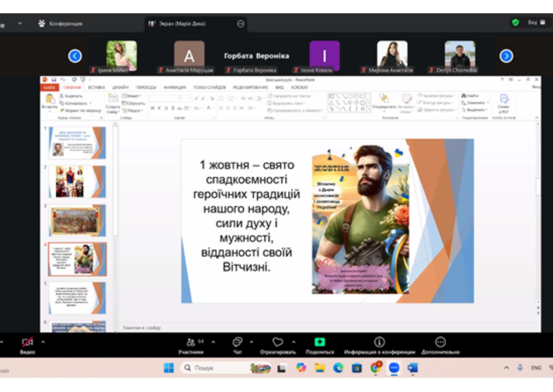Open the Zoom Chat panel

237,342
